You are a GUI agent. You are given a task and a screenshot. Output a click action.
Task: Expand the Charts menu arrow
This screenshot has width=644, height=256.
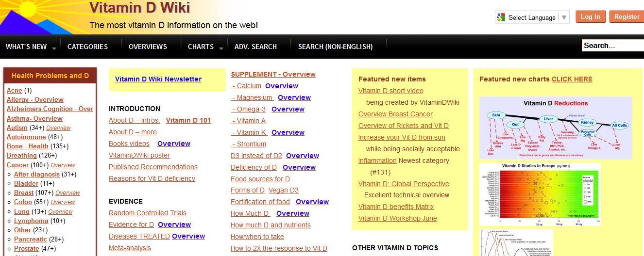221,48
